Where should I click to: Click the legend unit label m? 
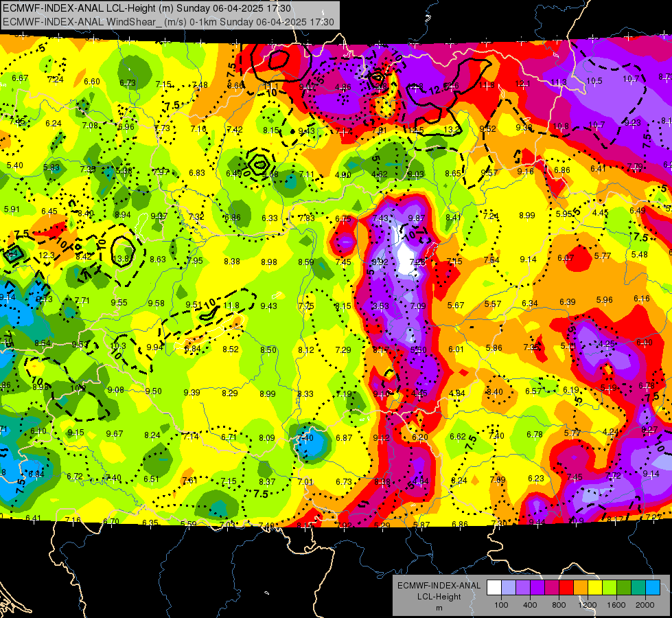(x=439, y=608)
